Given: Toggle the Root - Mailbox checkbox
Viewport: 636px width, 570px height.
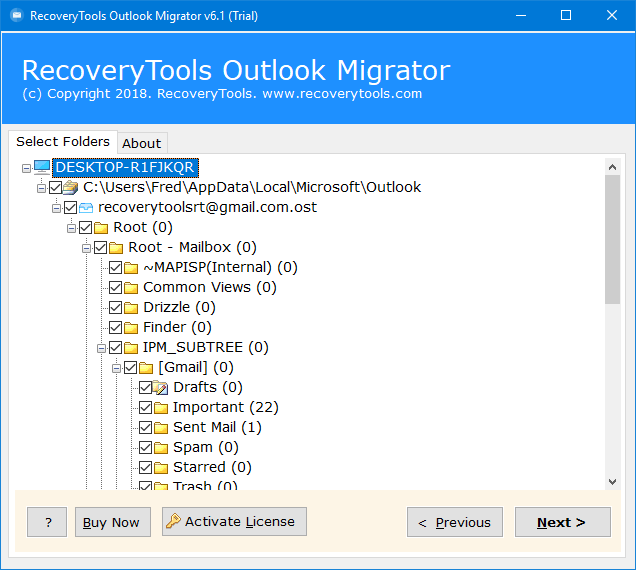Looking at the screenshot, I should 101,247.
